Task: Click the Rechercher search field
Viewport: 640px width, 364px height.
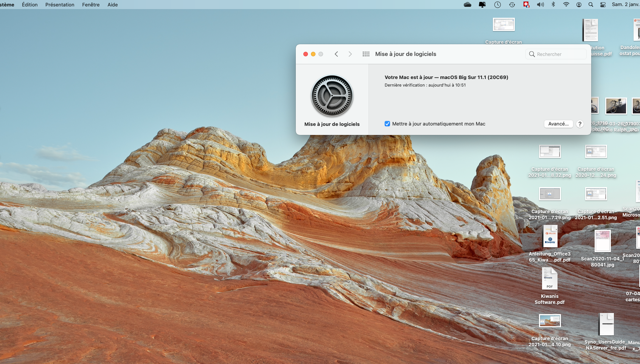Action: [x=556, y=54]
